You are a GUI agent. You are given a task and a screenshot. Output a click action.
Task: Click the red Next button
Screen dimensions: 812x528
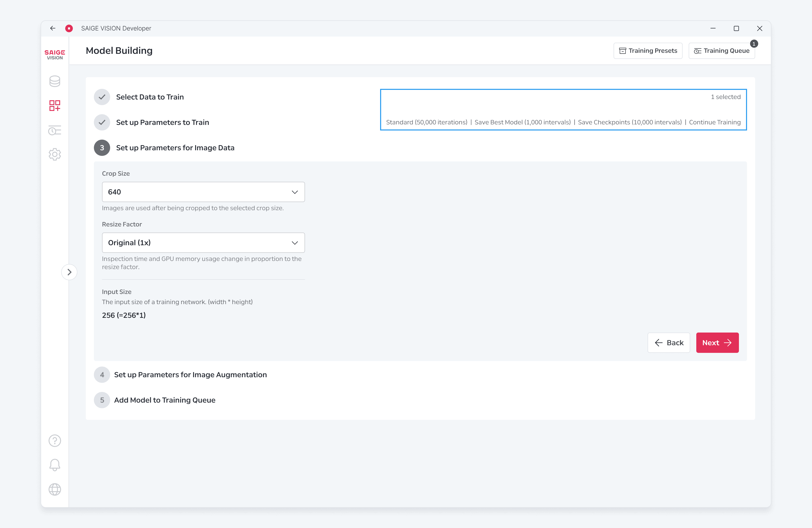pos(717,343)
